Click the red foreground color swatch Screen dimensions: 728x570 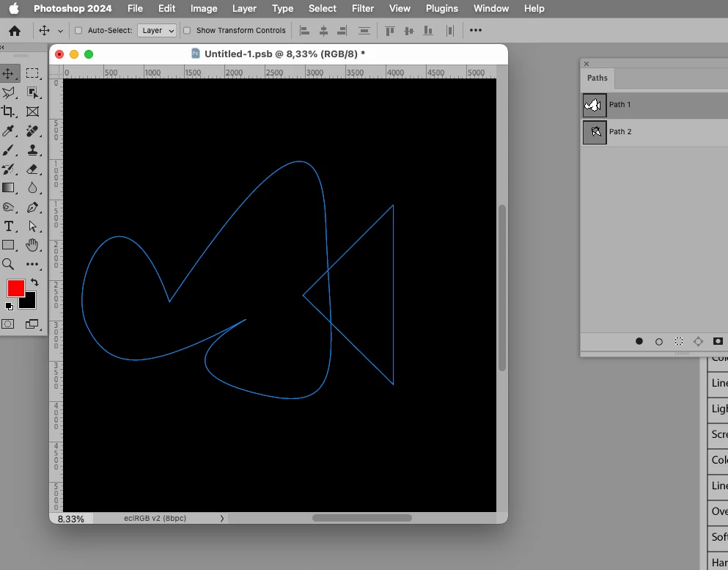pyautogui.click(x=16, y=288)
